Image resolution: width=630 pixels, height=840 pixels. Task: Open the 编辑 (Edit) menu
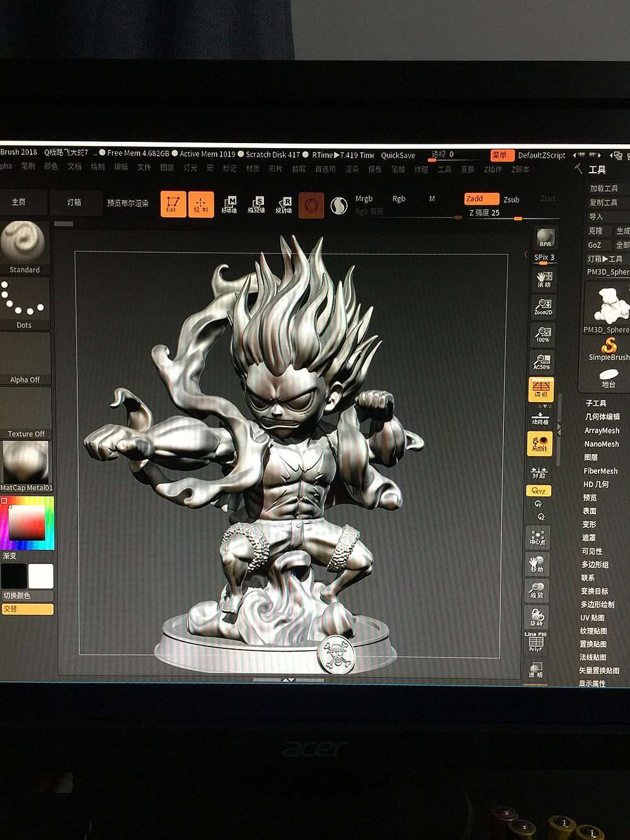point(121,167)
